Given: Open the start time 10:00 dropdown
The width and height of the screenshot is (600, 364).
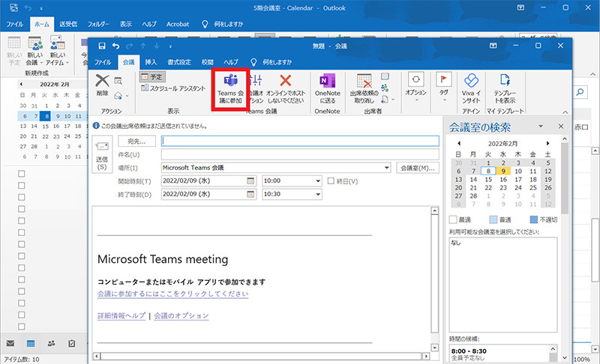Looking at the screenshot, I should tap(318, 181).
